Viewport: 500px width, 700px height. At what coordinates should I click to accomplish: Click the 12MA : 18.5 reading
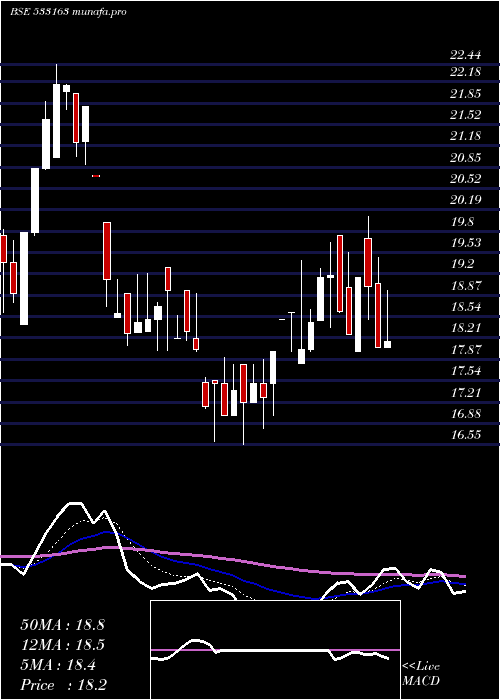62,645
